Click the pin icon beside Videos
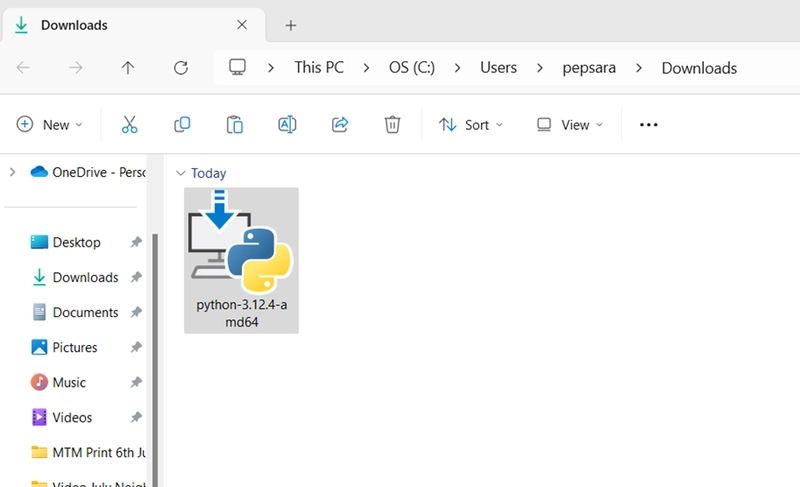This screenshot has height=487, width=800. coord(136,418)
